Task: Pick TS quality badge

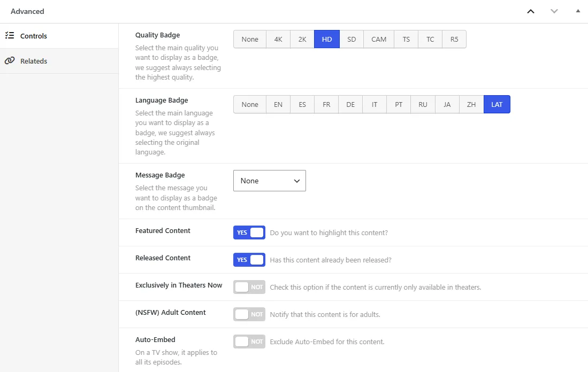Action: click(x=406, y=40)
